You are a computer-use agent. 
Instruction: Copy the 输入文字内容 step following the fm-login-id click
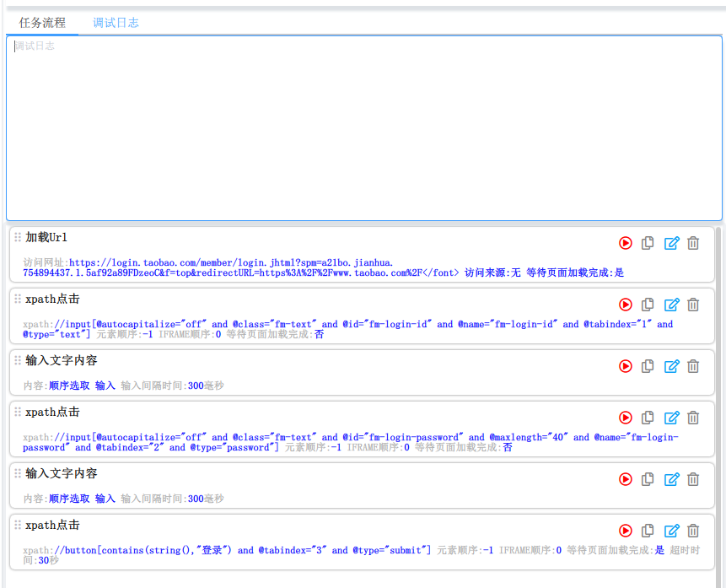click(x=648, y=366)
